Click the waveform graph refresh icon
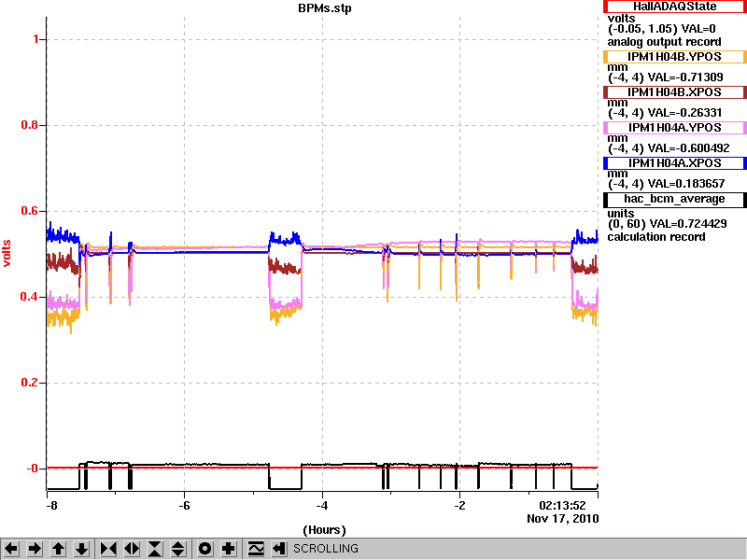Screen dimensions: 747x560 (x=256, y=549)
